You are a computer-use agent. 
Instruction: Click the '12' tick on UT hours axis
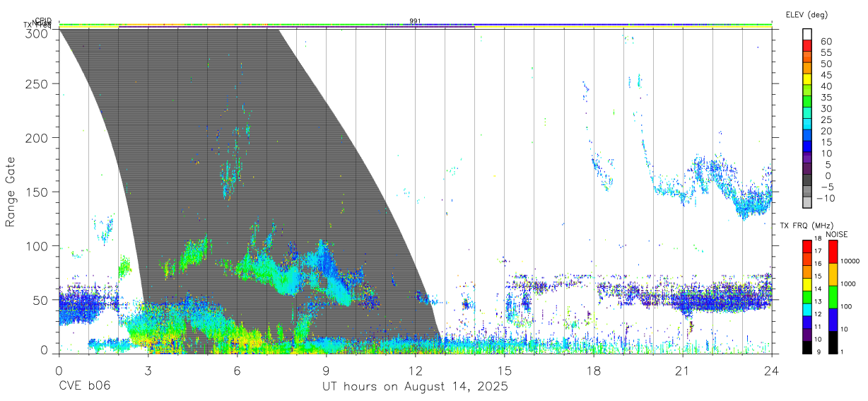[x=415, y=371]
